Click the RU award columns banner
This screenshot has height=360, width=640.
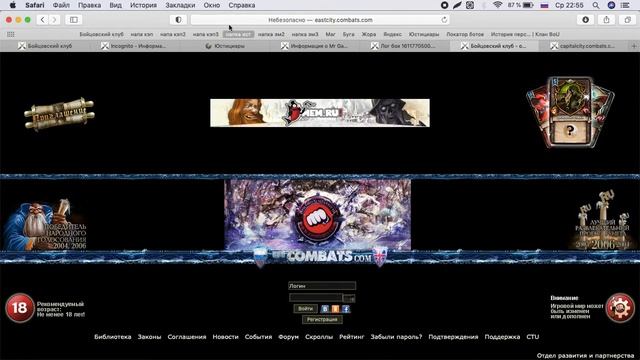(602, 220)
